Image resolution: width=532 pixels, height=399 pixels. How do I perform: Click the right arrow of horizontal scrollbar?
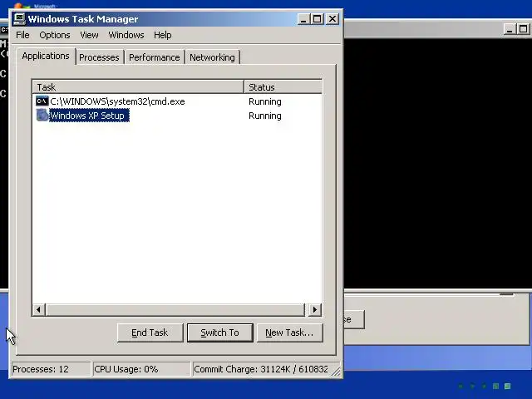pyautogui.click(x=315, y=309)
